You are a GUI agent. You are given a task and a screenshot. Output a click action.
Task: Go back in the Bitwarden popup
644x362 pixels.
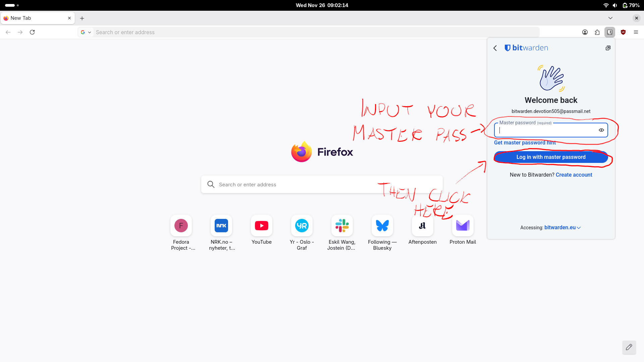pyautogui.click(x=495, y=48)
